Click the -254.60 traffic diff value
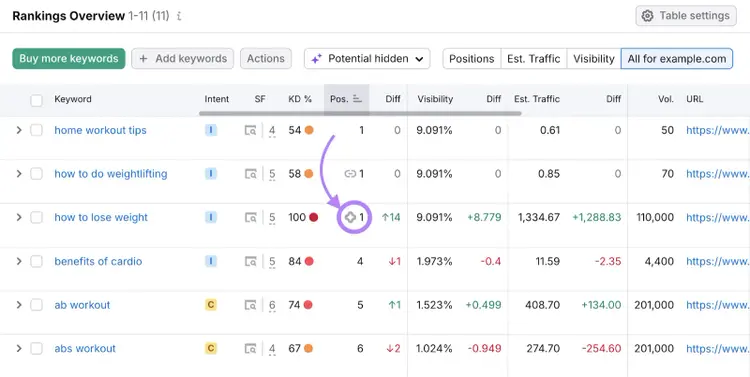Viewport: 750px width, 377px height. tap(601, 348)
